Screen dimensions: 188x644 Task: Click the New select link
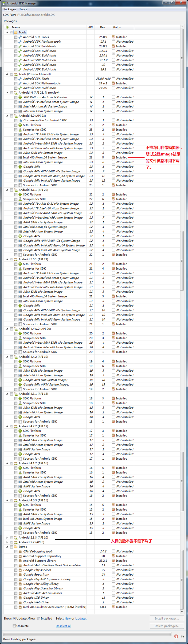pos(67,619)
